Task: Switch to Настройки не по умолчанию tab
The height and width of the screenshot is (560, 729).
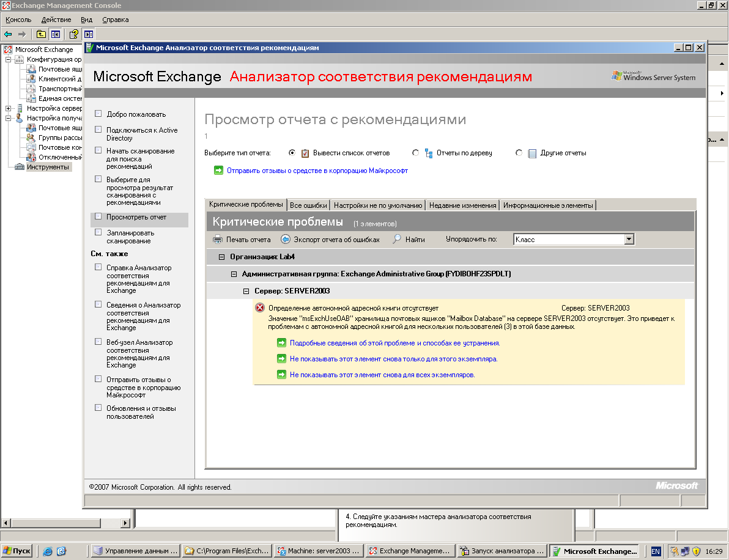Action: click(378, 205)
